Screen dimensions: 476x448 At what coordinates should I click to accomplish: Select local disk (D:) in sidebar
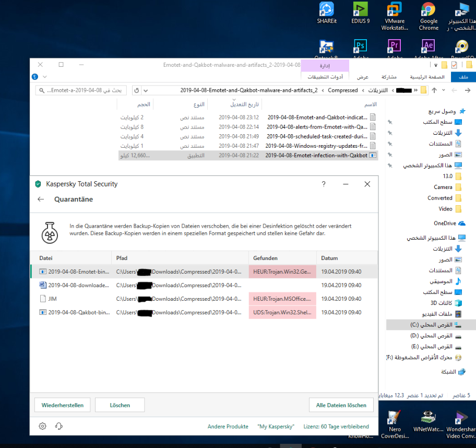(x=436, y=336)
